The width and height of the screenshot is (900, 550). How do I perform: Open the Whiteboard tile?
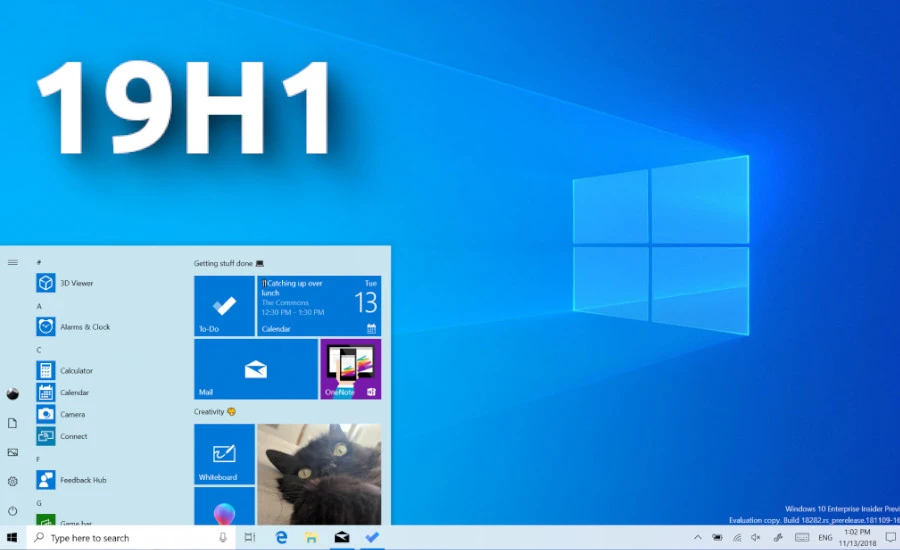coord(224,454)
